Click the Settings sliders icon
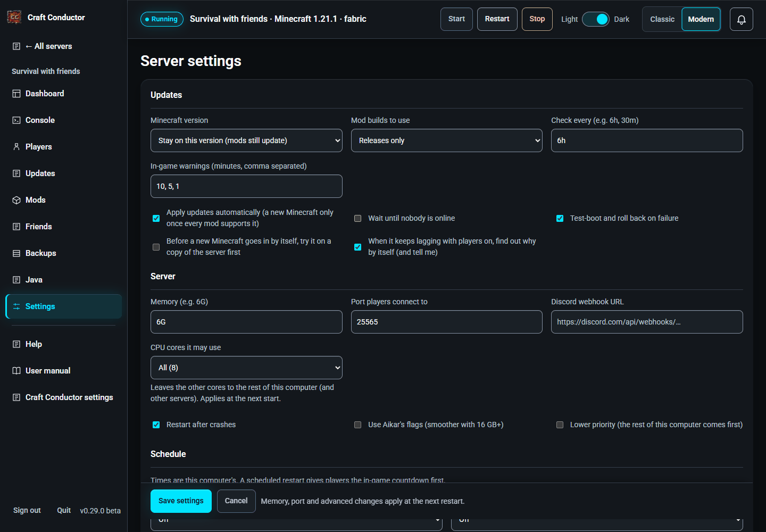 [16, 306]
